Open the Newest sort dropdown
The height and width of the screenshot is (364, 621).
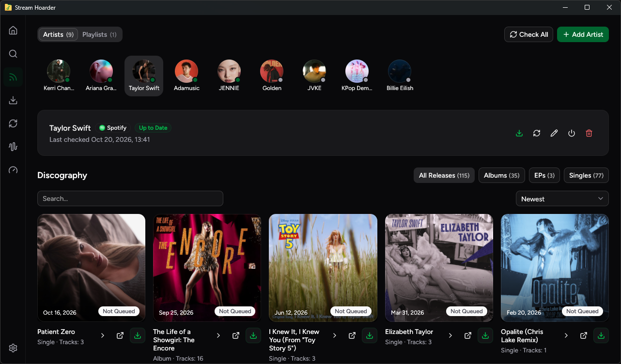tap(562, 199)
